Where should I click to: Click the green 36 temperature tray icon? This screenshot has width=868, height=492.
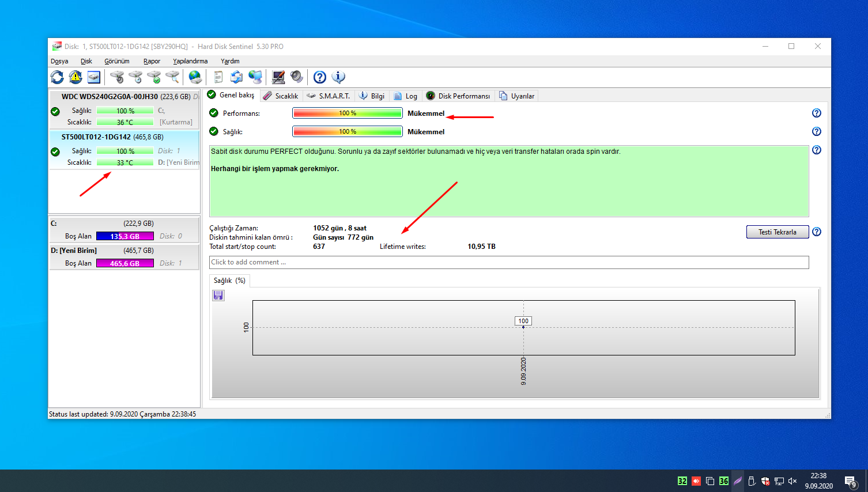(724, 481)
